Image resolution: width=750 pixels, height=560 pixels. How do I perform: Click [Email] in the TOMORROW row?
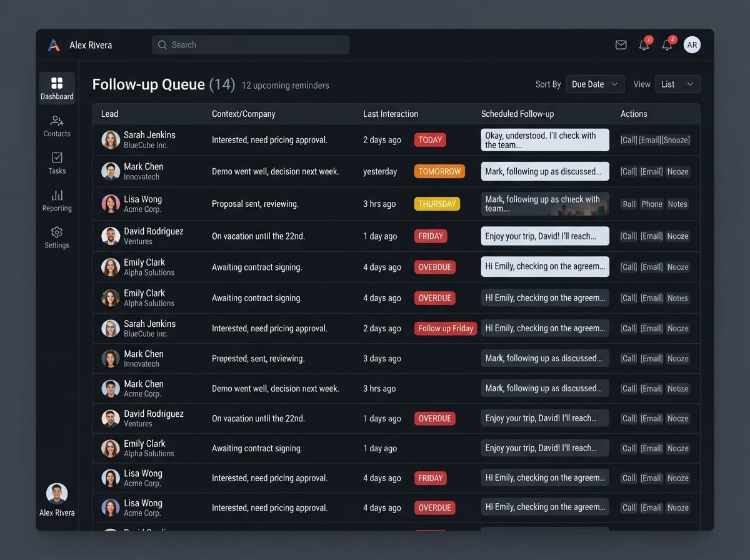pos(652,171)
